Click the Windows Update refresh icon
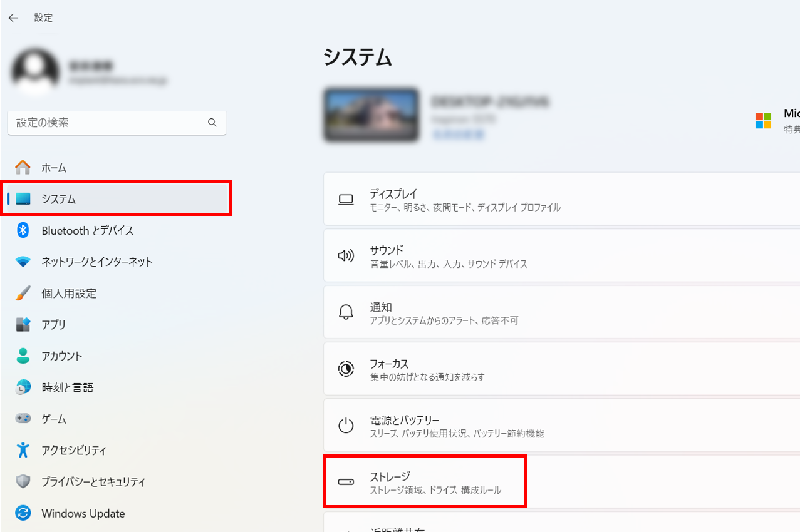The image size is (800, 532). pos(23,513)
